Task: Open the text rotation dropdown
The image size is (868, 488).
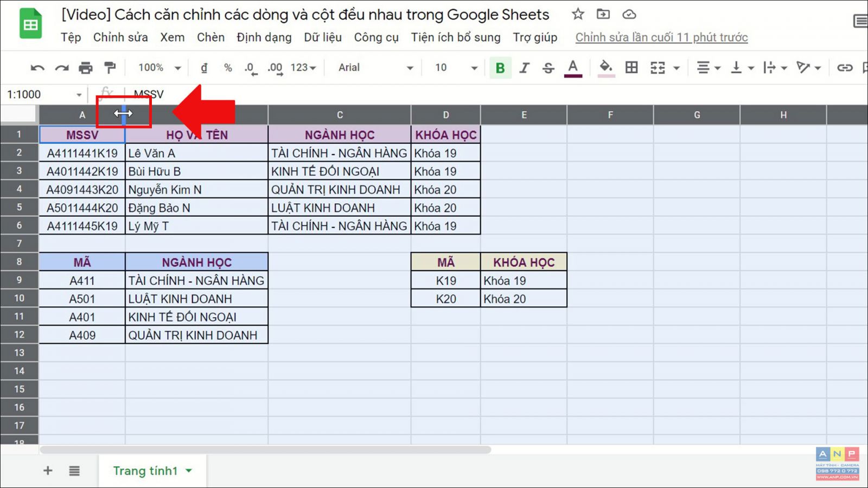Action: pos(808,68)
